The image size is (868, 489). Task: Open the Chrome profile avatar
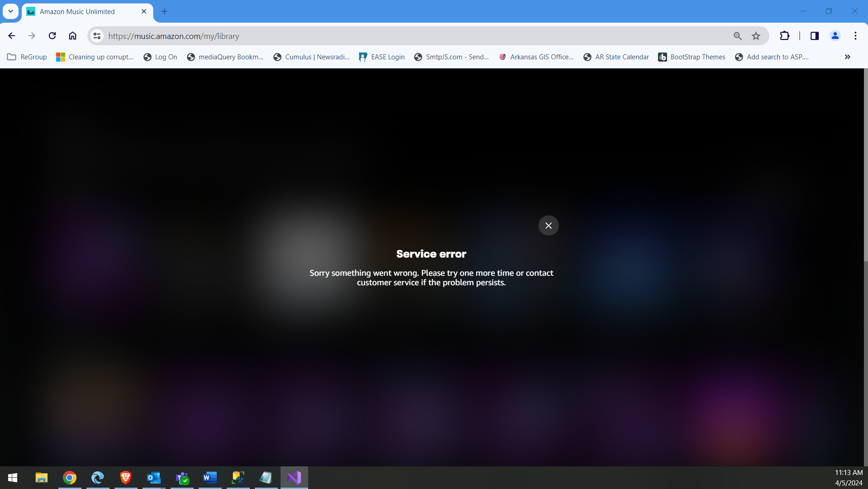tap(835, 36)
